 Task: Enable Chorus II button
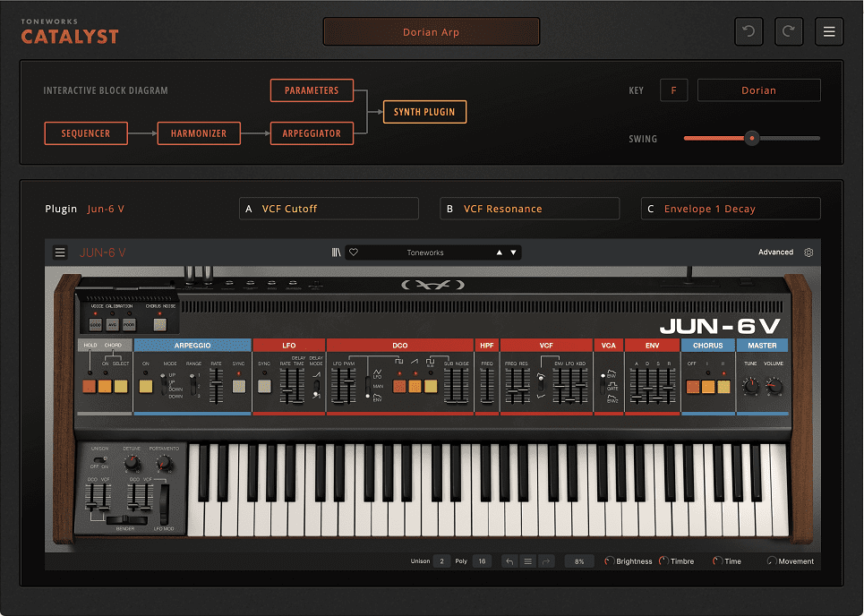(723, 386)
